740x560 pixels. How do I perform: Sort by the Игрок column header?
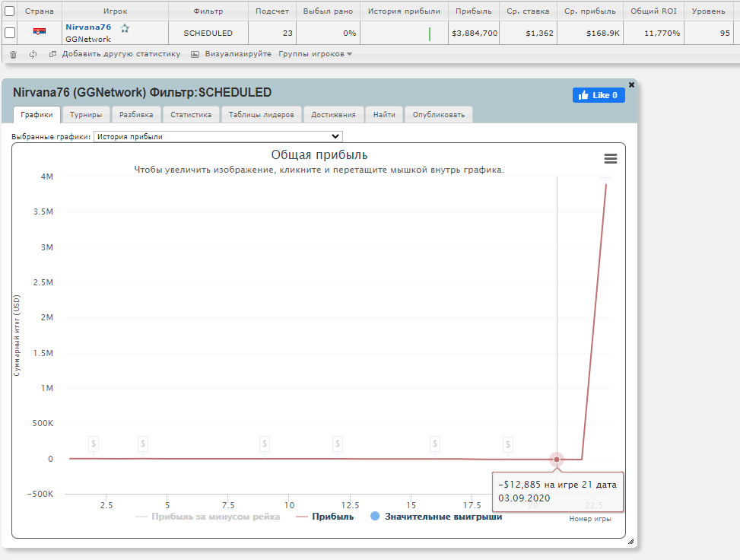tap(115, 11)
